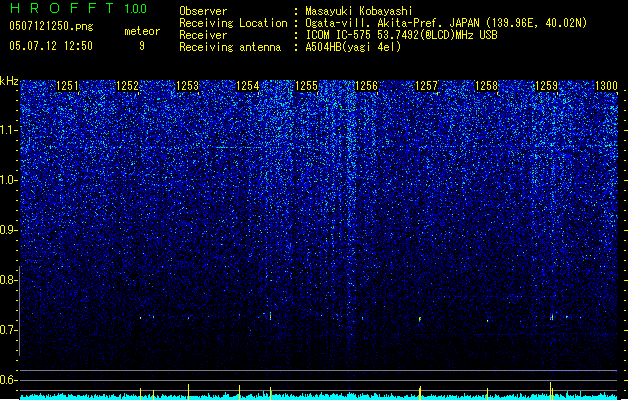
Task: Click the 1259 time marker
Action: tap(546, 85)
